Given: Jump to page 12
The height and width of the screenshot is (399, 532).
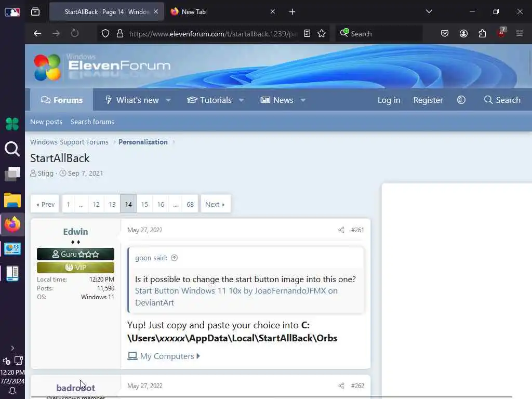Looking at the screenshot, I should (x=96, y=204).
